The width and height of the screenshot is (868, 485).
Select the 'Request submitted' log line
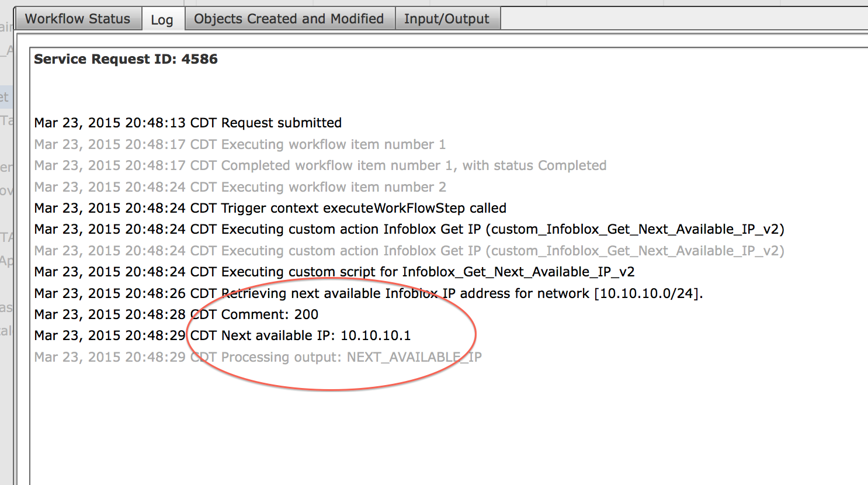pyautogui.click(x=188, y=123)
